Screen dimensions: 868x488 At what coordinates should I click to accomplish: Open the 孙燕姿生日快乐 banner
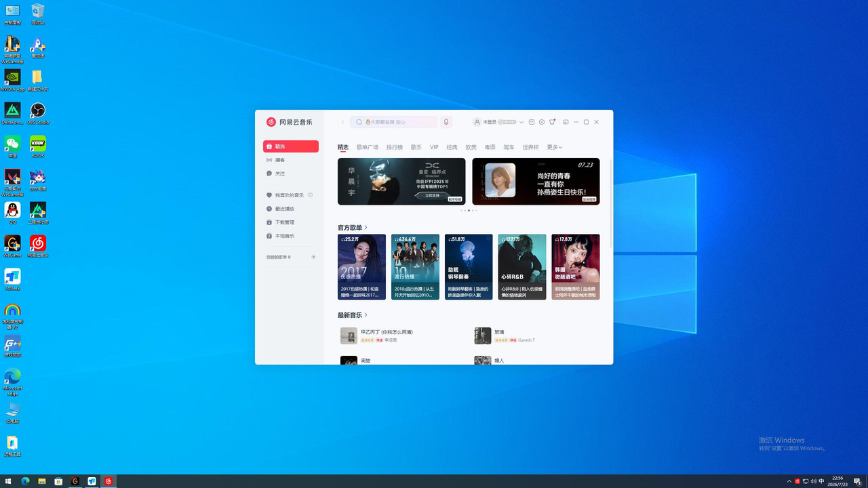coord(536,181)
